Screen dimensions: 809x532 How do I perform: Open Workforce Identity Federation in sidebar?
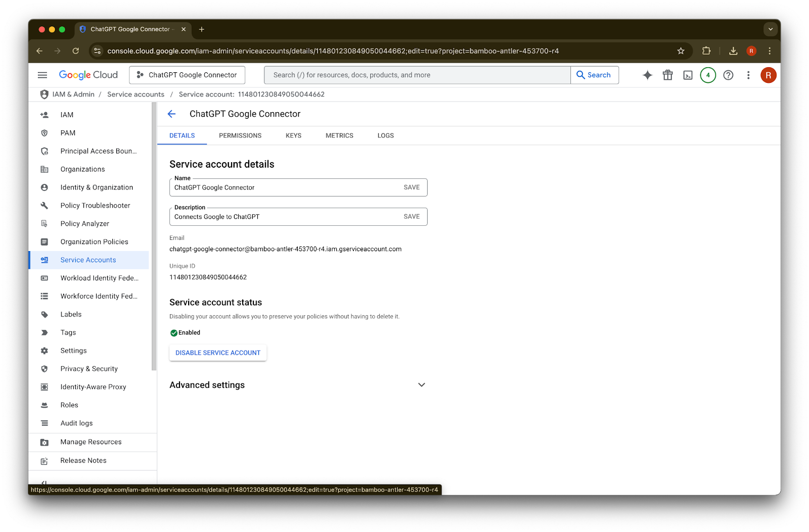89,297
